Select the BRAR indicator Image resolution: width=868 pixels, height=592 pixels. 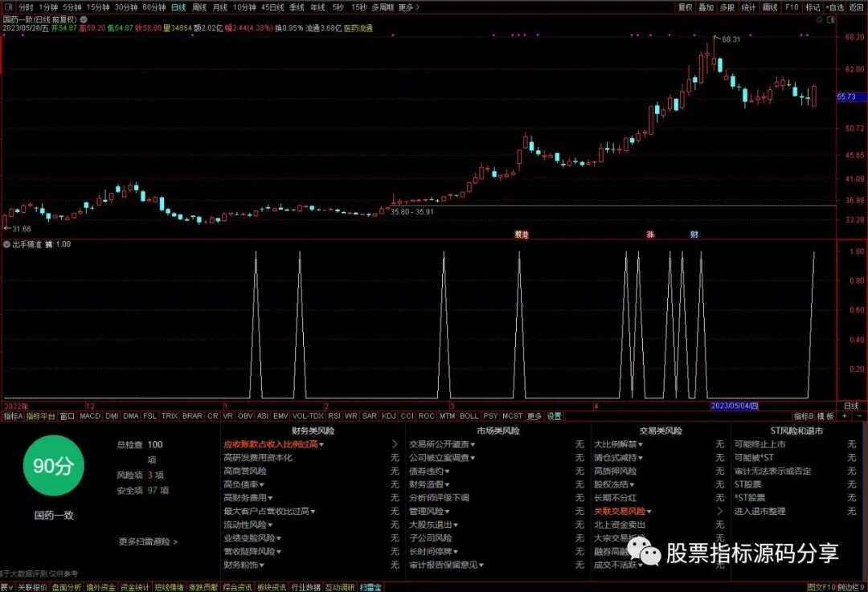tap(192, 416)
